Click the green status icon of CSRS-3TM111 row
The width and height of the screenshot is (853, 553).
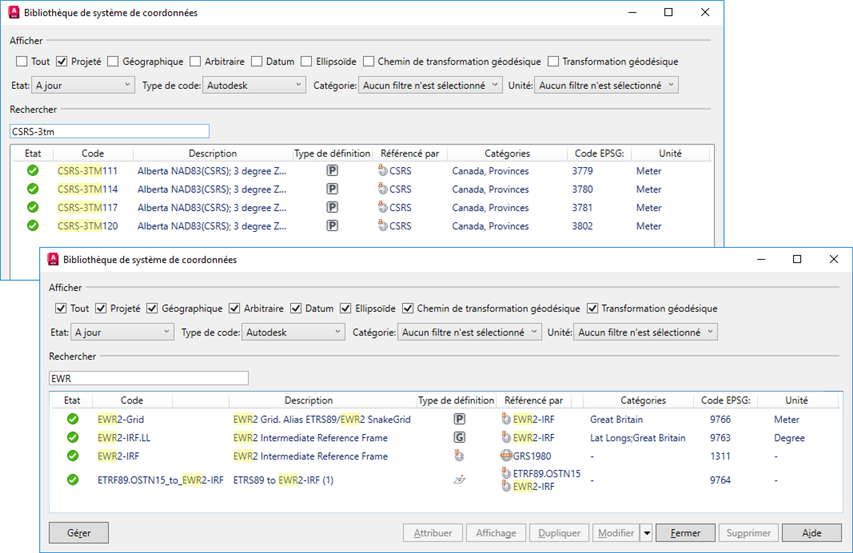33,171
